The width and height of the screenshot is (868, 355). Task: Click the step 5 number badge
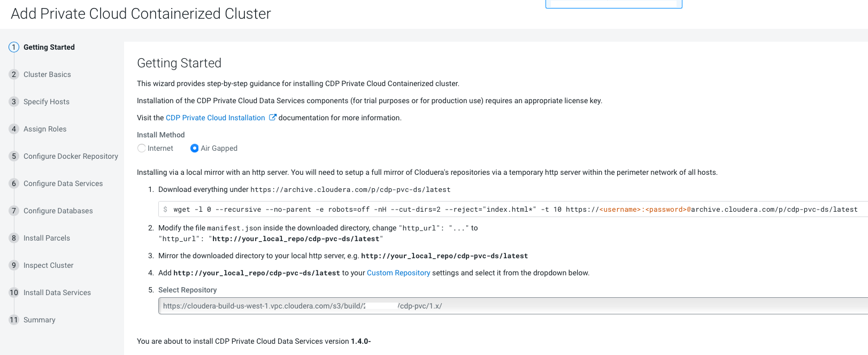[14, 156]
